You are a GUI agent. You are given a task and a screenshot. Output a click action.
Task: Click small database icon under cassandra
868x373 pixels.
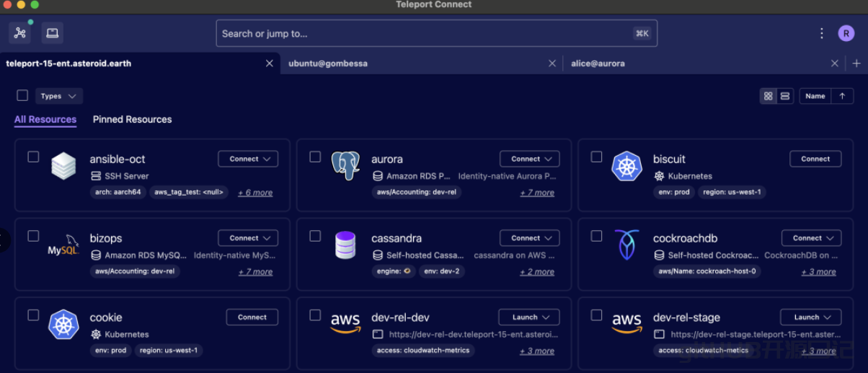coord(377,255)
